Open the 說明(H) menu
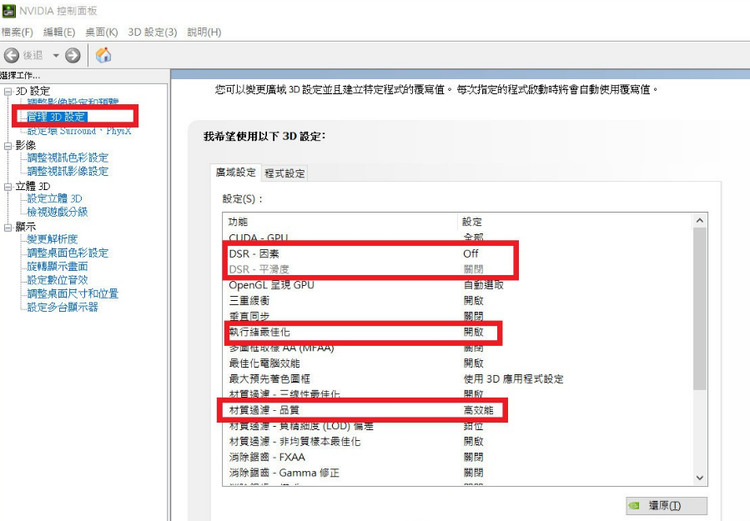The width and height of the screenshot is (750, 521). coord(204,32)
